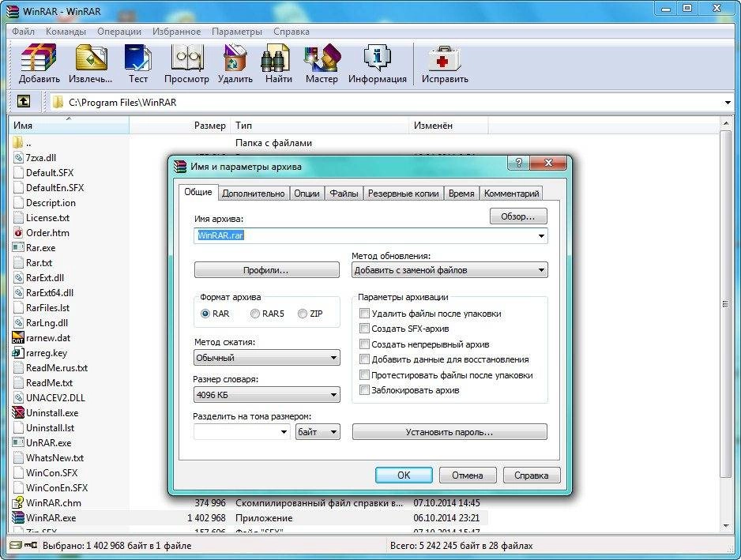
Task: Select the RarExt.dll file icon
Action: tap(18, 278)
